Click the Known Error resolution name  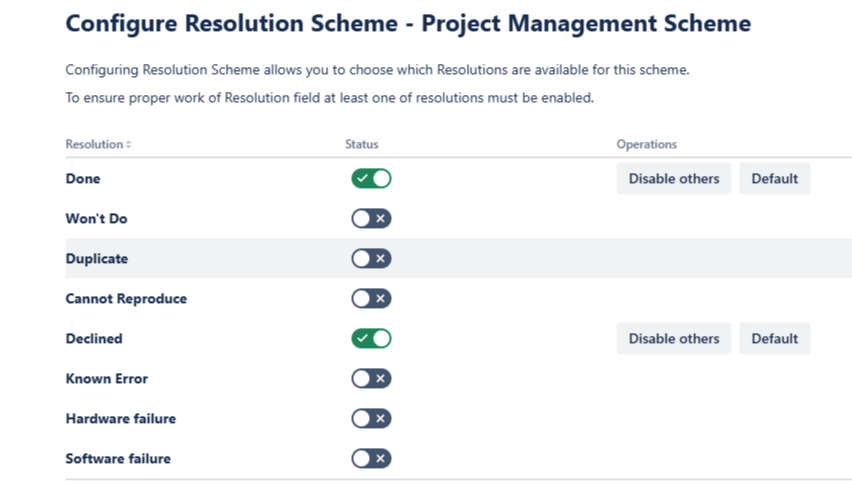point(107,379)
